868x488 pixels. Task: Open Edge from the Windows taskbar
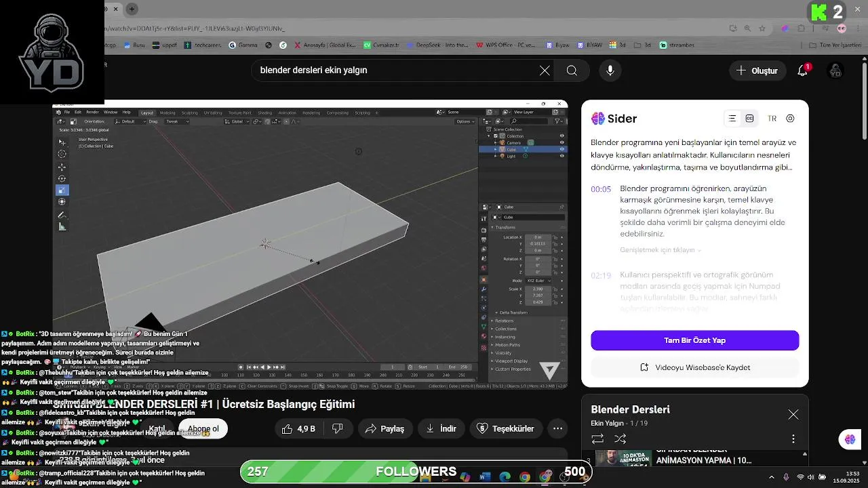click(x=505, y=477)
